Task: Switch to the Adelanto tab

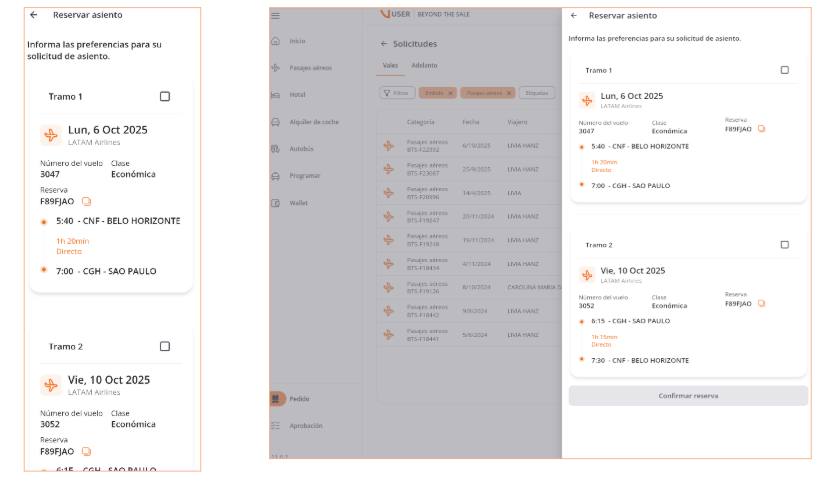Action: [x=424, y=65]
